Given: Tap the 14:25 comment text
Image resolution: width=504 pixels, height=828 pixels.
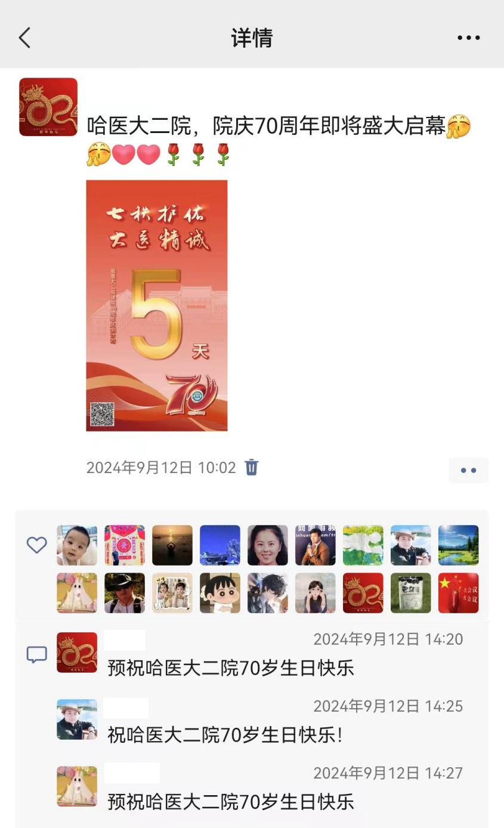Looking at the screenshot, I should (x=225, y=735).
